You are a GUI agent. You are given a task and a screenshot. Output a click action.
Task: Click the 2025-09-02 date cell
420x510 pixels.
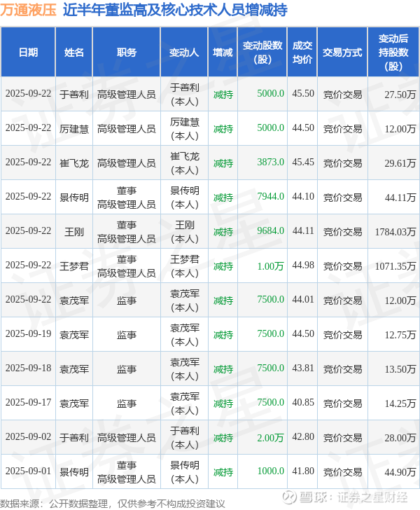[x=28, y=437]
